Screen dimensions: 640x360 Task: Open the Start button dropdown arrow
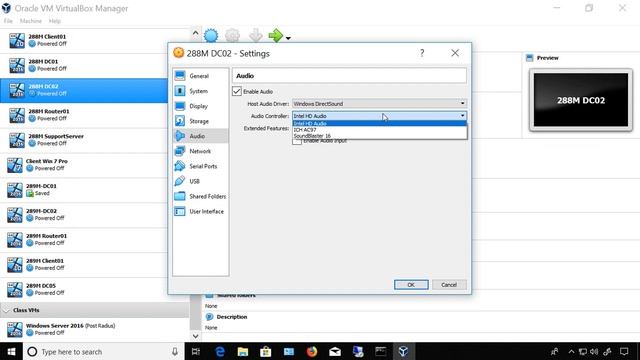288,38
